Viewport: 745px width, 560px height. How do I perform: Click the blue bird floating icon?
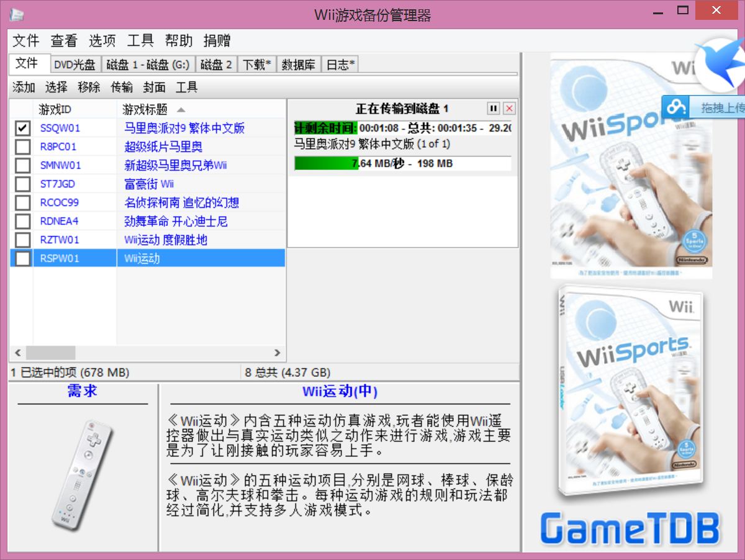pyautogui.click(x=720, y=63)
